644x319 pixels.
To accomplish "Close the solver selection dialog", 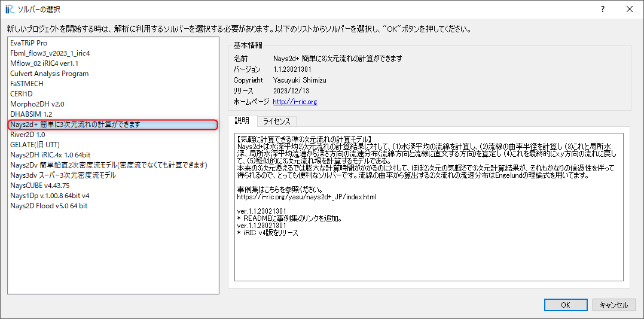I will (x=629, y=9).
